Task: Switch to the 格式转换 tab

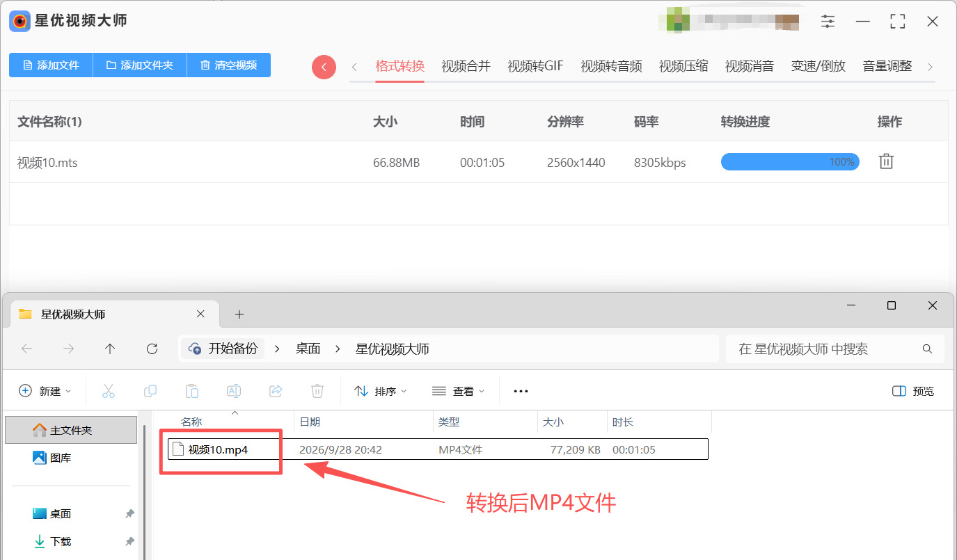Action: (400, 67)
